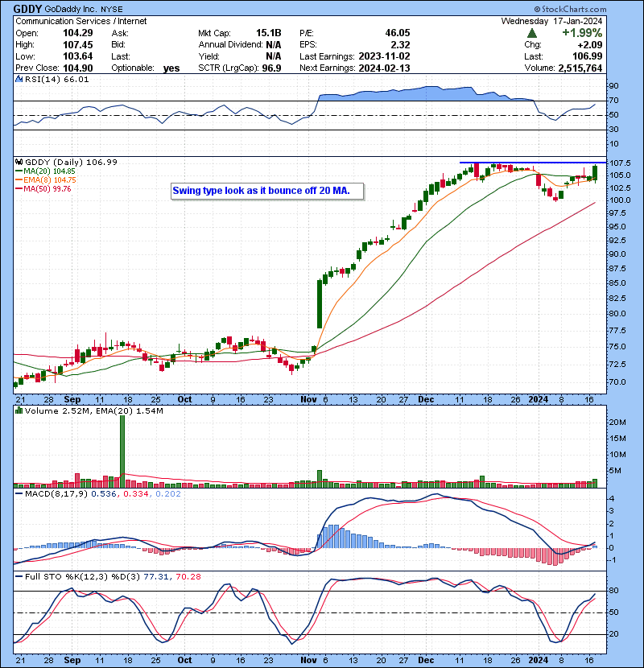Click the Next Earnings date 2024-02-13

[x=385, y=68]
